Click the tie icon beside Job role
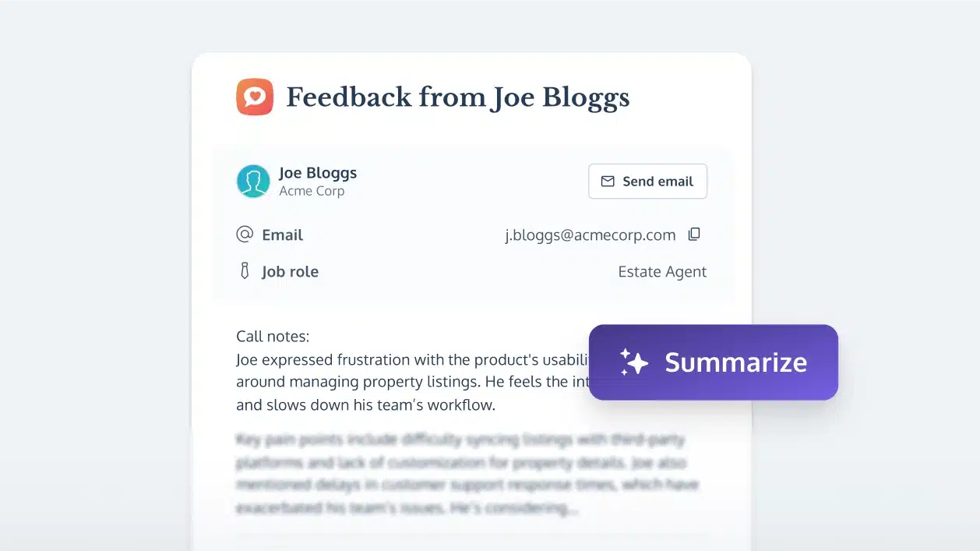This screenshot has height=551, width=980. [245, 272]
